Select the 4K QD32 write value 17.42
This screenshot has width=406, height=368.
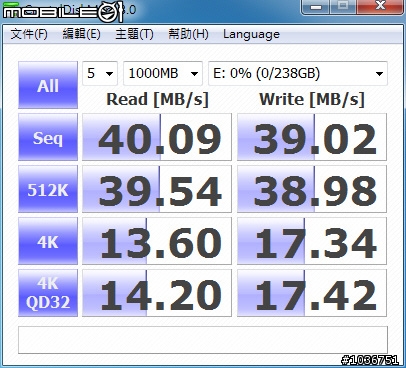pyautogui.click(x=312, y=293)
